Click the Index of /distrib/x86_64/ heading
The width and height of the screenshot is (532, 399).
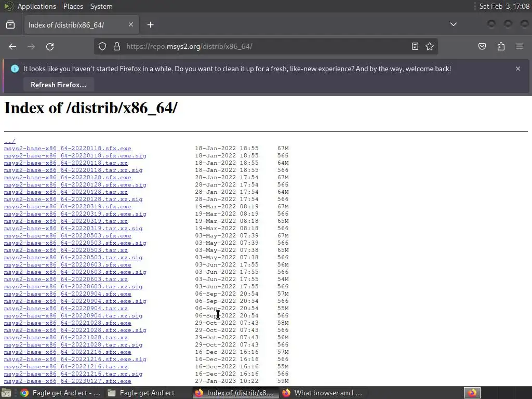click(90, 108)
